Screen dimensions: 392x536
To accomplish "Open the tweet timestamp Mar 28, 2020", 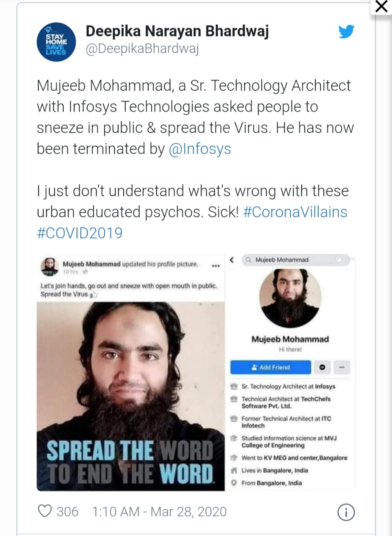I will click(x=159, y=512).
